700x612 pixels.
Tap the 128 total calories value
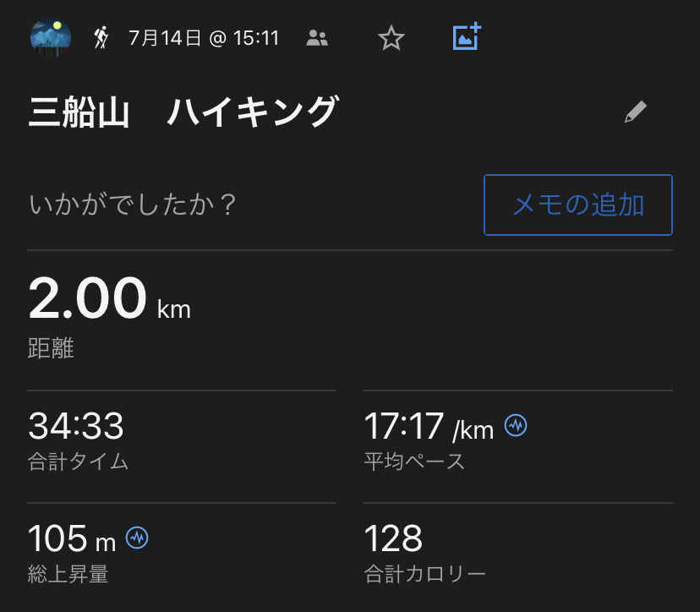pyautogui.click(x=393, y=538)
